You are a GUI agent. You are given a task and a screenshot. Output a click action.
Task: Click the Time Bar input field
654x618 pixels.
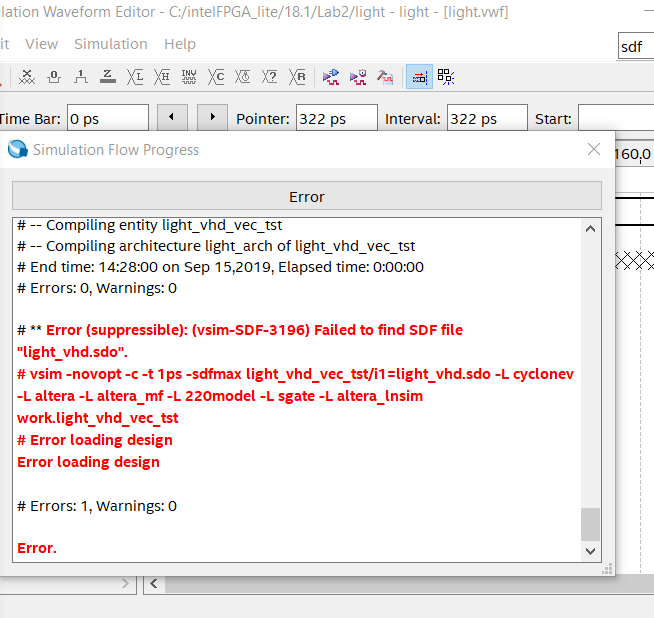click(108, 118)
